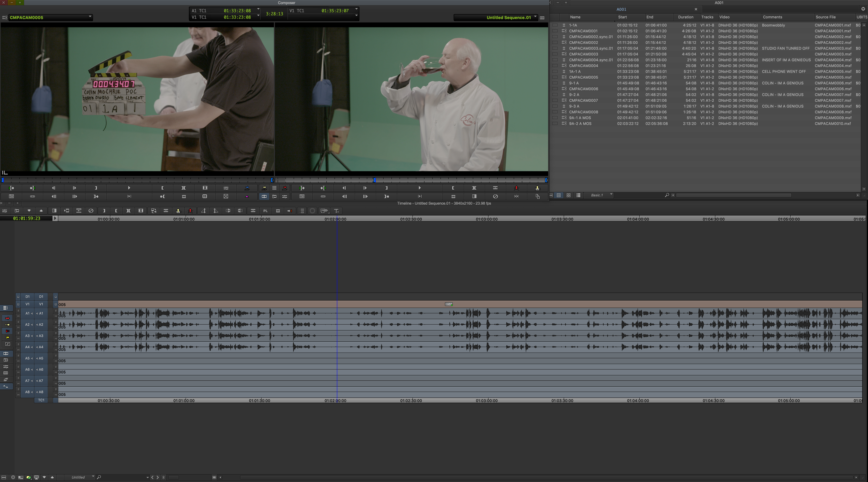Play the record monitor sequence
This screenshot has height=482, width=868.
[420, 188]
